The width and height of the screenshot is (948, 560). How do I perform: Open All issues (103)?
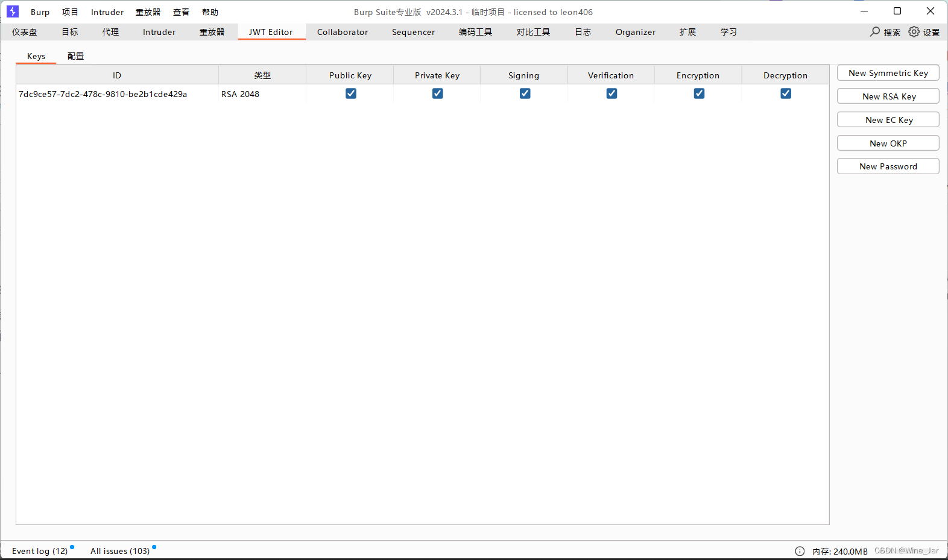120,551
